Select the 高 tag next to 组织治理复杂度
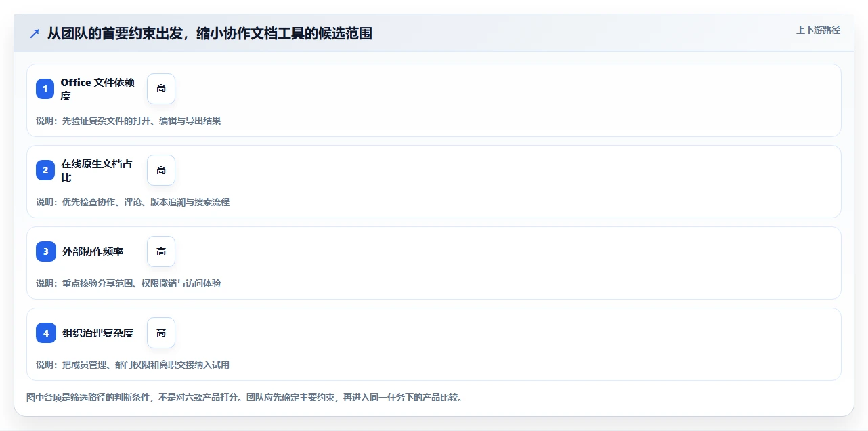868x431 pixels. (x=161, y=333)
